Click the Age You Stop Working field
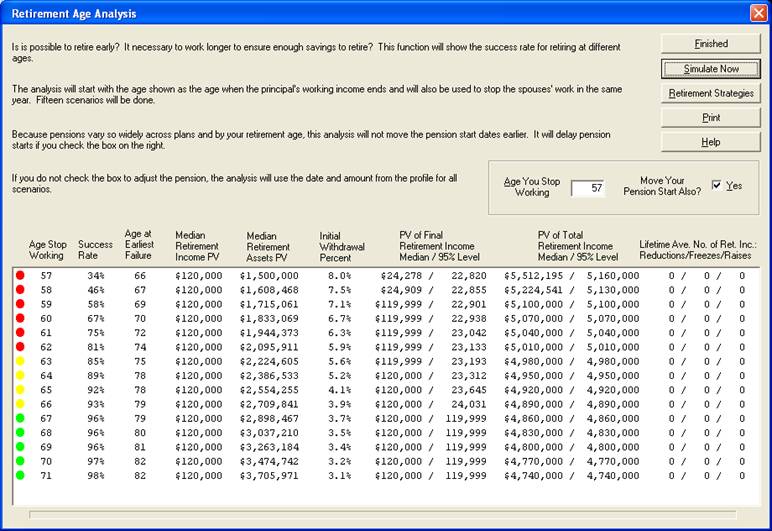The height and width of the screenshot is (531, 772). (595, 188)
